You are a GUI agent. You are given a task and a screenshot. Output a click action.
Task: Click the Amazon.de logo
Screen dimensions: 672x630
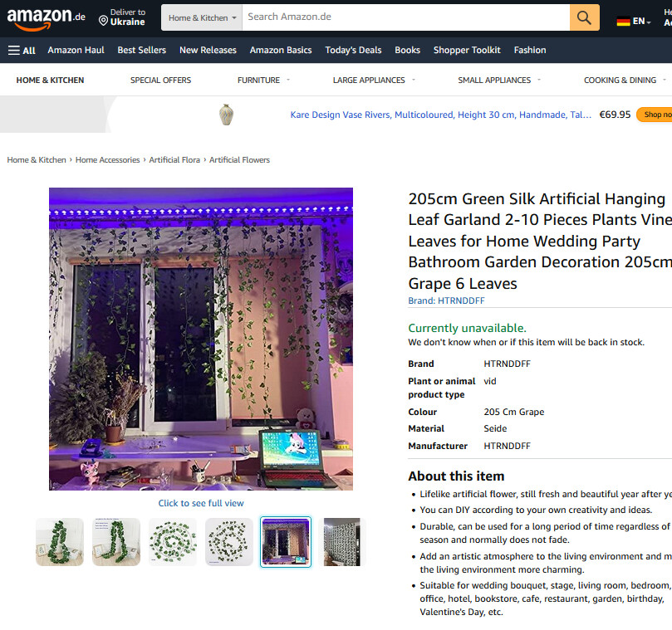pos(47,18)
